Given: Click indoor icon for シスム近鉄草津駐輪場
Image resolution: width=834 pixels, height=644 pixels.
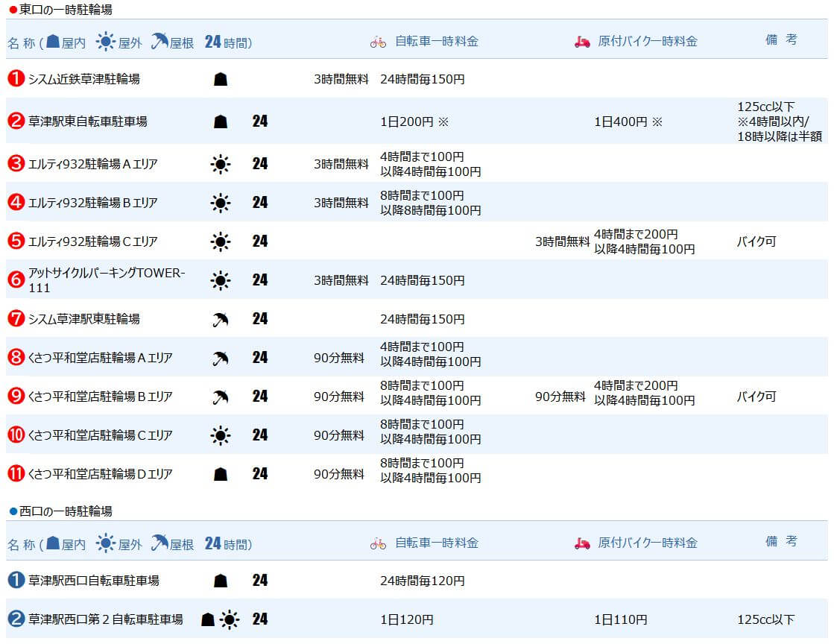Looking at the screenshot, I should (220, 79).
